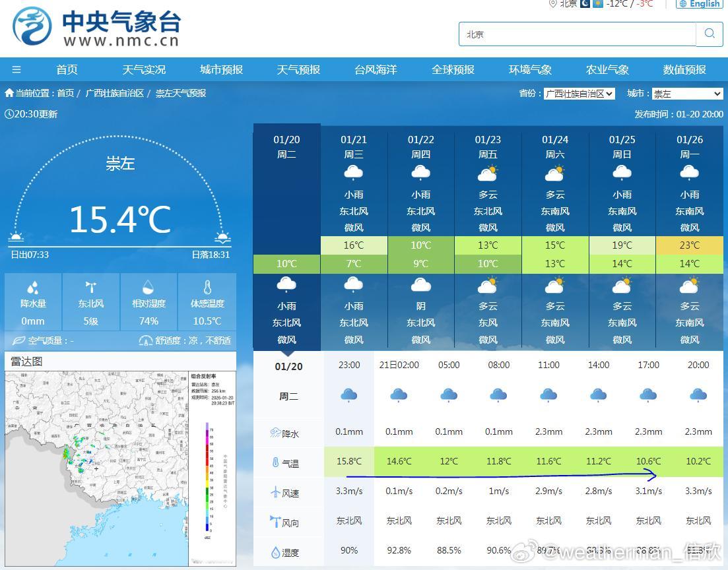Select the 天气实况 menu item
The height and width of the screenshot is (570, 728).
pyautogui.click(x=144, y=69)
